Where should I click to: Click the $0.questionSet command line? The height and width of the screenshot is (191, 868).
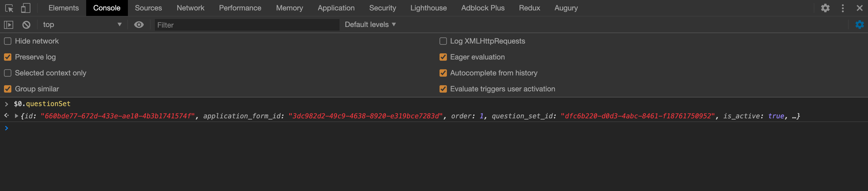[x=42, y=104]
